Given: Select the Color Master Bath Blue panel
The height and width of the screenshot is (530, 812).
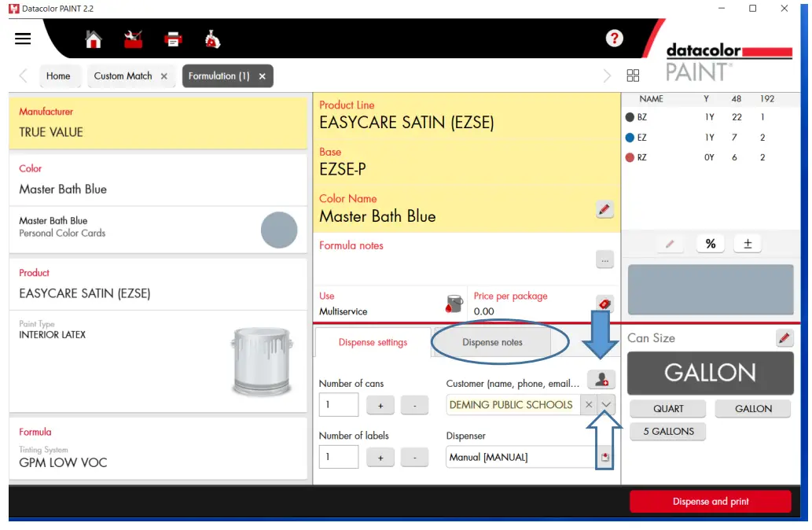Looking at the screenshot, I should [158, 180].
